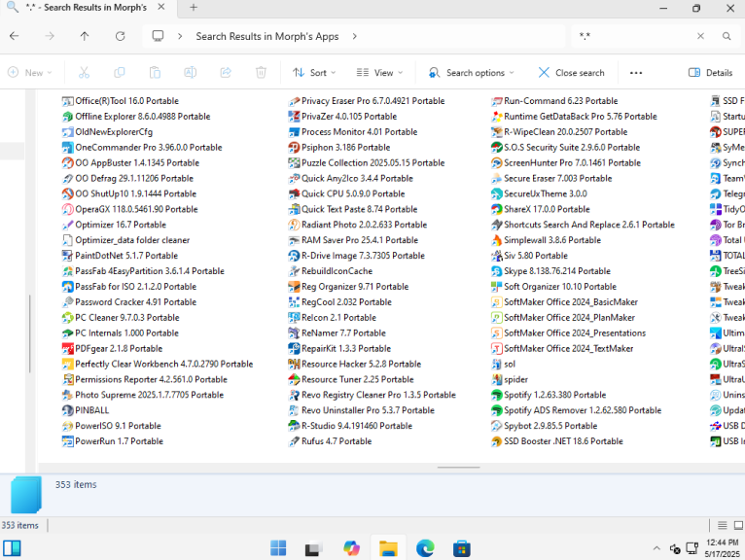745x560 pixels.
Task: Click the Paste clipboard icon
Action: [x=155, y=73]
